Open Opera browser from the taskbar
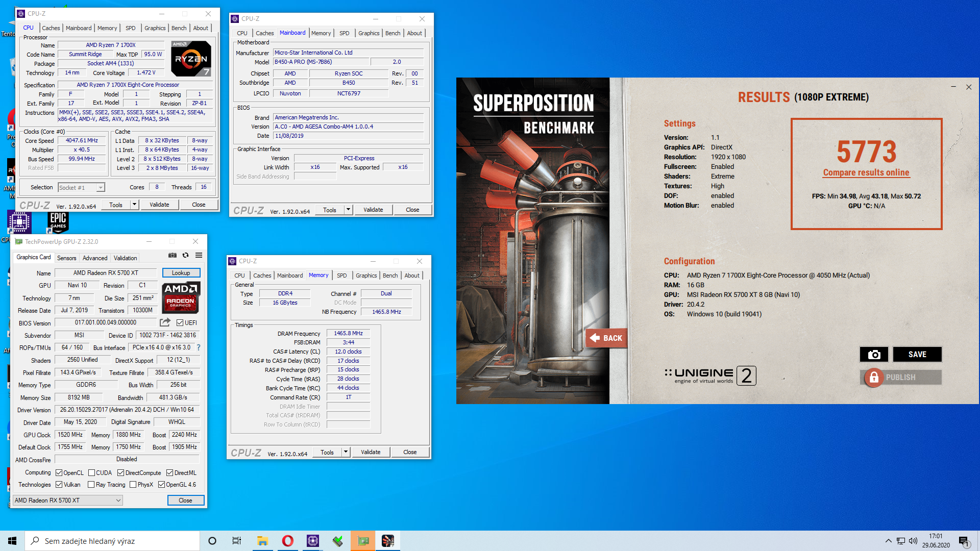 click(288, 541)
